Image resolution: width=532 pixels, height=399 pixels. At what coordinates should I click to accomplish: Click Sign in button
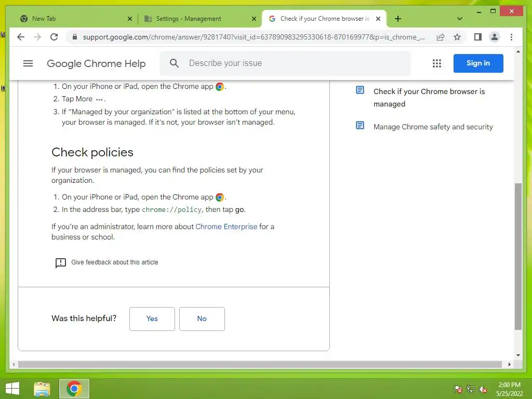(x=478, y=63)
